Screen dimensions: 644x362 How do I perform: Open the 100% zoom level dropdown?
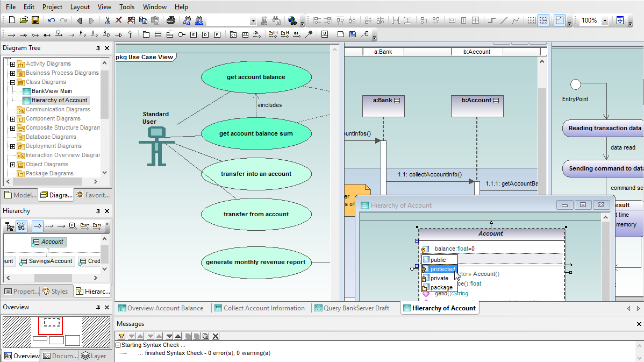click(605, 20)
